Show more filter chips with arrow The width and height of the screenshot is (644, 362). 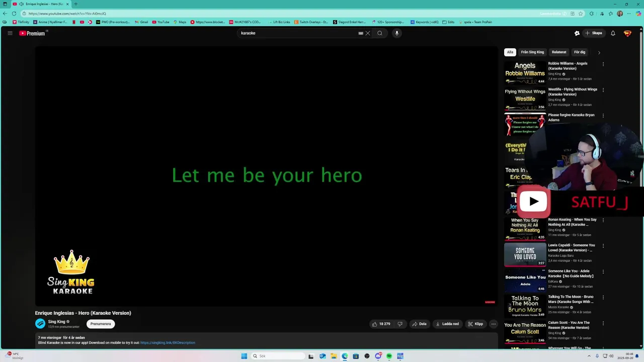(599, 52)
